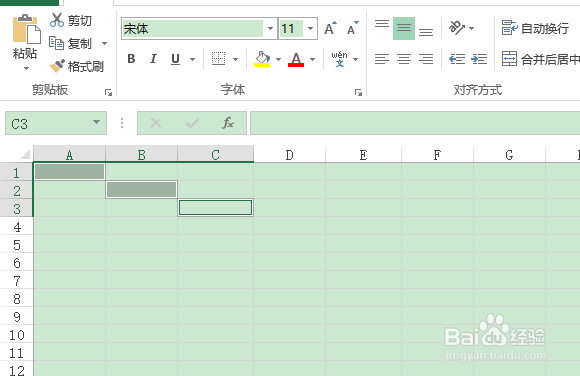Expand the Copy (复制) dropdown arrow
The image size is (580, 376).
pos(104,44)
